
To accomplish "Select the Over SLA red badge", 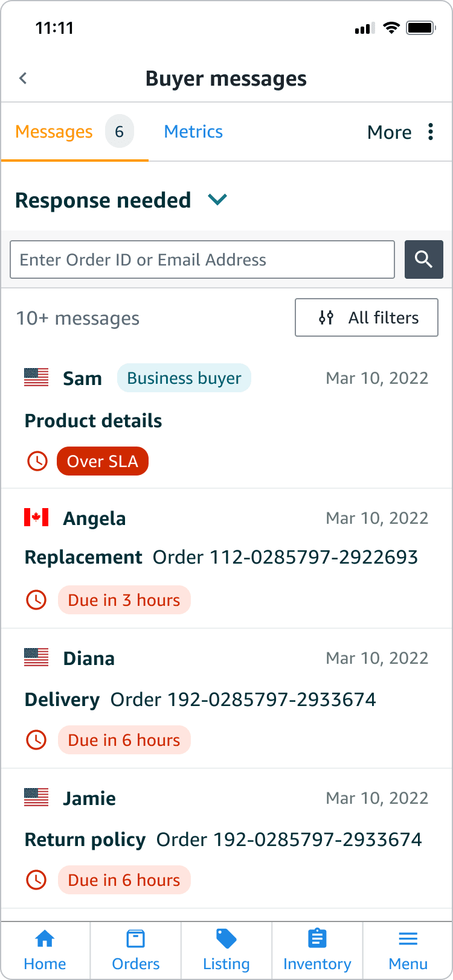I will 103,461.
